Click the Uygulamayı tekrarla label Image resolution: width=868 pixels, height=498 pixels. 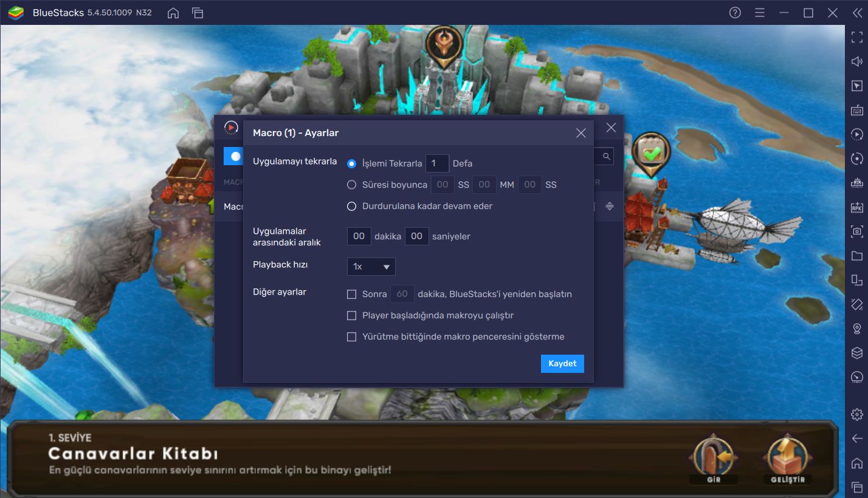(295, 161)
